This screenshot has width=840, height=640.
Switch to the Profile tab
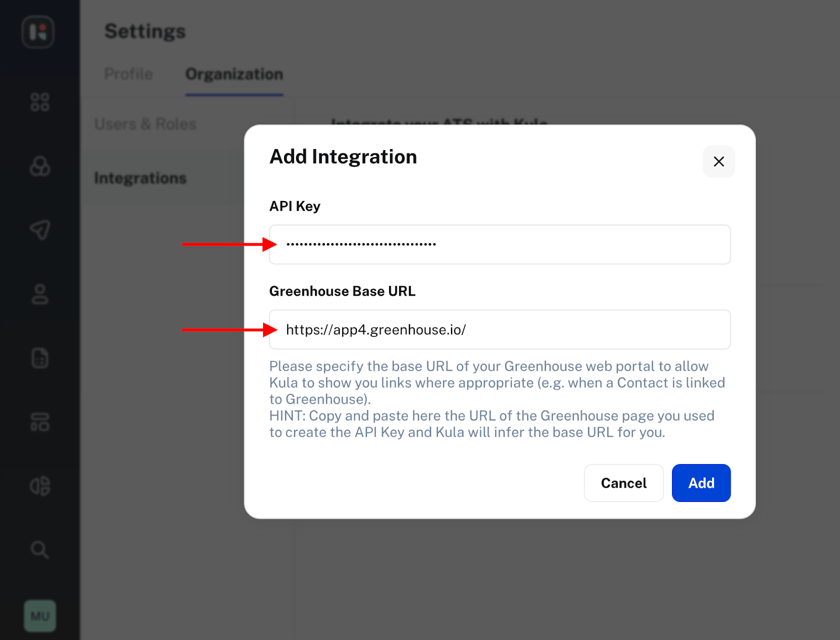(x=129, y=74)
